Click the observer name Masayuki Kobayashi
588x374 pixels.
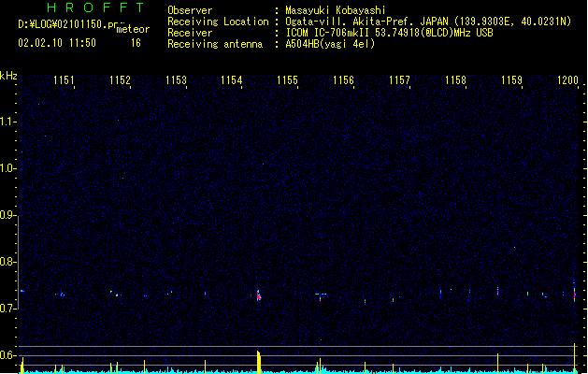(336, 10)
